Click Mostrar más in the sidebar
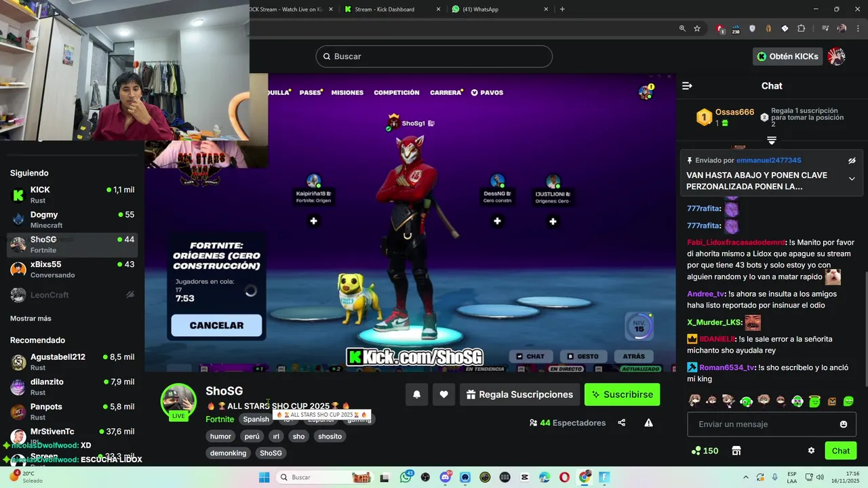868x488 pixels. (31, 319)
